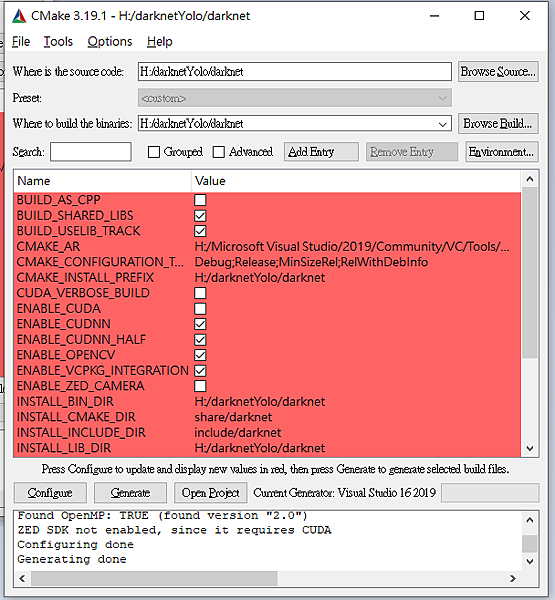Click Browse Source button
The height and width of the screenshot is (600, 555).
click(498, 72)
